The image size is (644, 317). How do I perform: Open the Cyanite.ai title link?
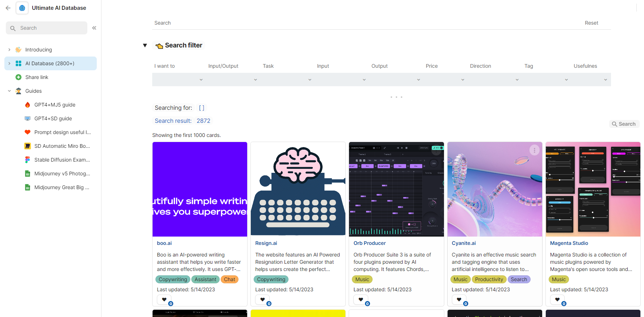(464, 243)
